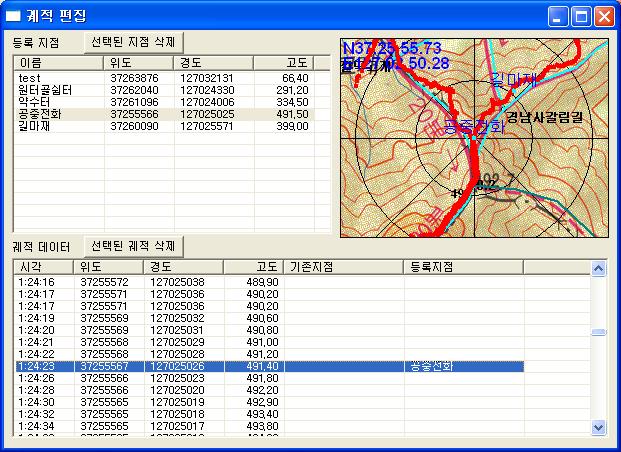Click track data 고도 column header
This screenshot has width=621, height=452.
pyautogui.click(x=254, y=267)
